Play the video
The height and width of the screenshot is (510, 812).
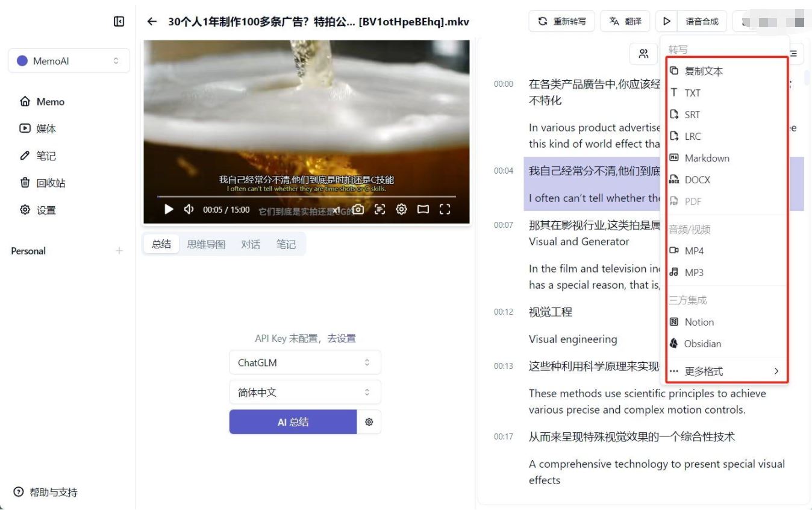(169, 209)
